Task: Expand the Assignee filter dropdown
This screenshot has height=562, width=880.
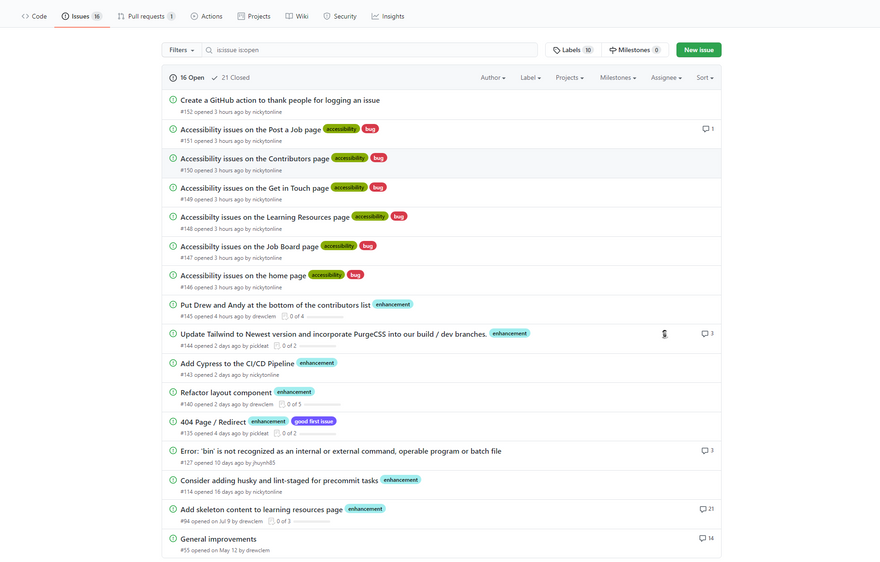Action: click(x=666, y=77)
